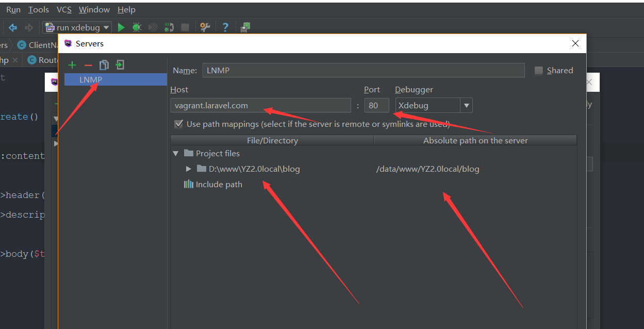Click the Project files folder icon
Viewport: 644px width, 329px height.
pos(189,153)
